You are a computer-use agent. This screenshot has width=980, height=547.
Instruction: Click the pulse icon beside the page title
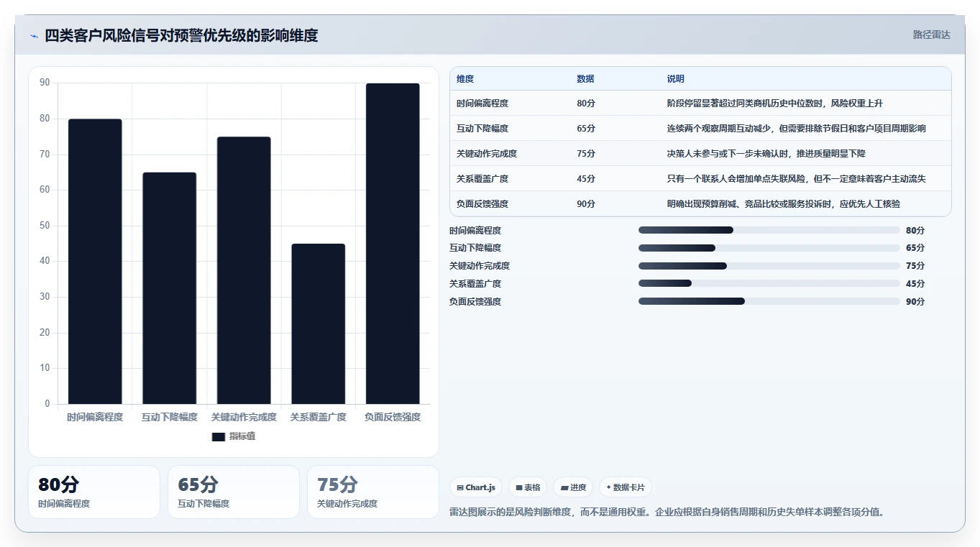pos(34,36)
